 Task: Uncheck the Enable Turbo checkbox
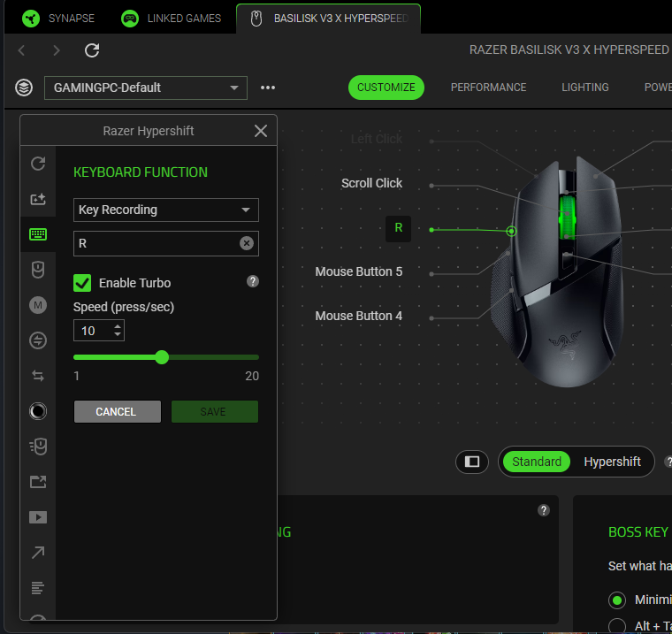[x=82, y=283]
